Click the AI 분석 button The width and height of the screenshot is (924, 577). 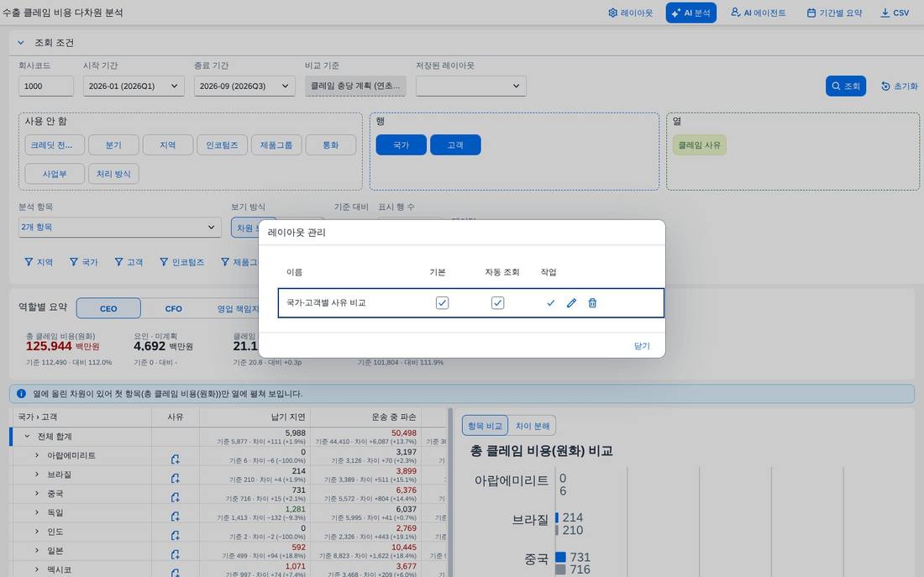(691, 13)
